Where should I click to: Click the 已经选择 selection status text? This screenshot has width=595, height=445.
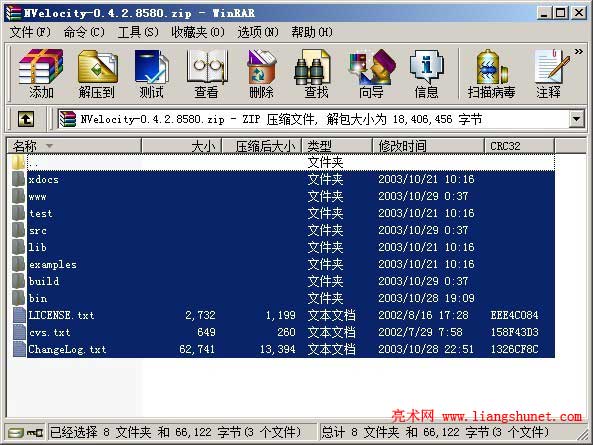pyautogui.click(x=175, y=432)
